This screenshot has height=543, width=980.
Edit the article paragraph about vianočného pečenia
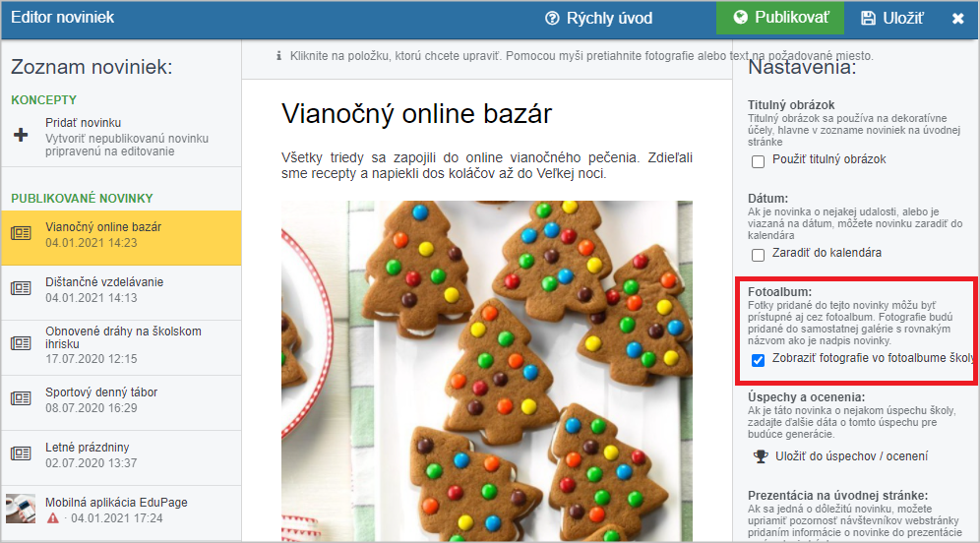pyautogui.click(x=487, y=165)
